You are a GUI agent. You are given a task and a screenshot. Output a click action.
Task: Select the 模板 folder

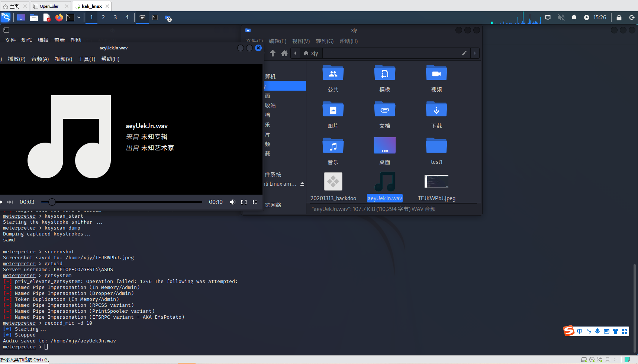coord(385,78)
